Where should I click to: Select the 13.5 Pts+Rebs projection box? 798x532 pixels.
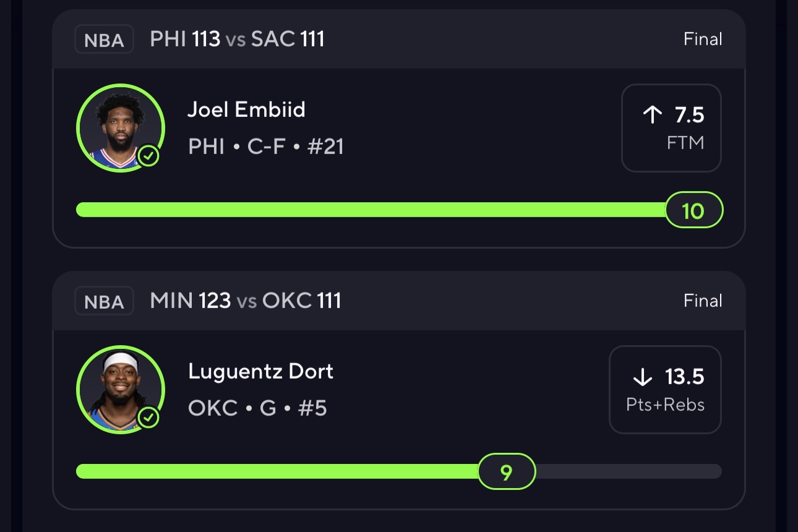pyautogui.click(x=665, y=389)
